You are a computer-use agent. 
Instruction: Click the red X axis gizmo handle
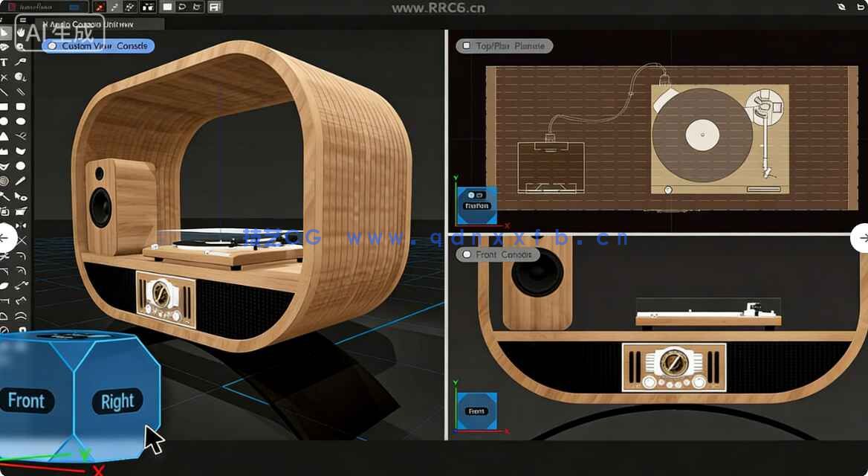(98, 469)
